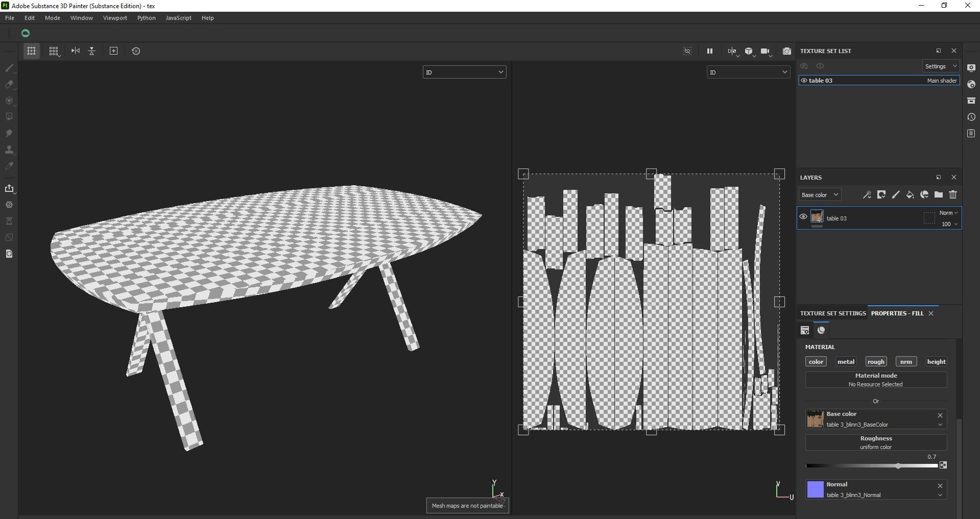The image size is (980, 519).
Task: Toggle the rough material channel
Action: click(x=876, y=362)
